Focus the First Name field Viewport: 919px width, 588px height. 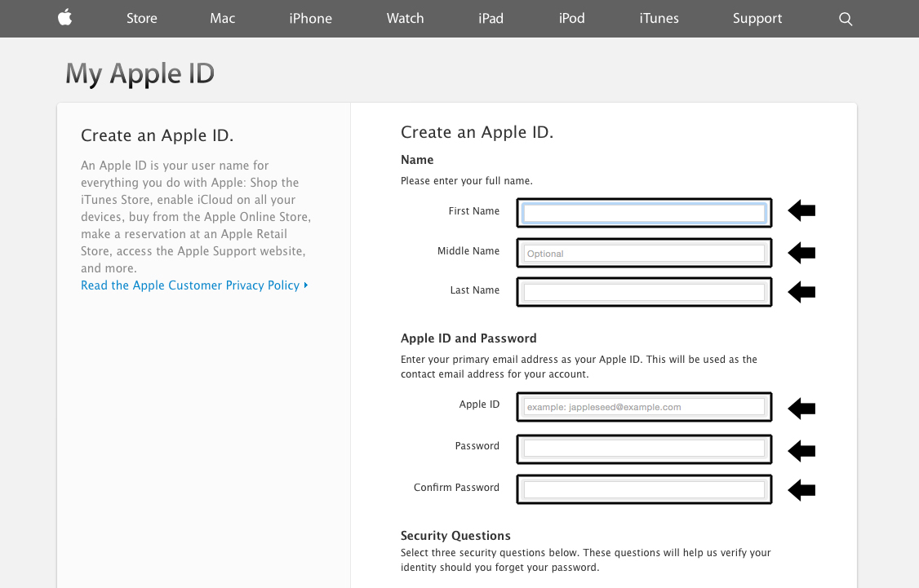(x=644, y=213)
